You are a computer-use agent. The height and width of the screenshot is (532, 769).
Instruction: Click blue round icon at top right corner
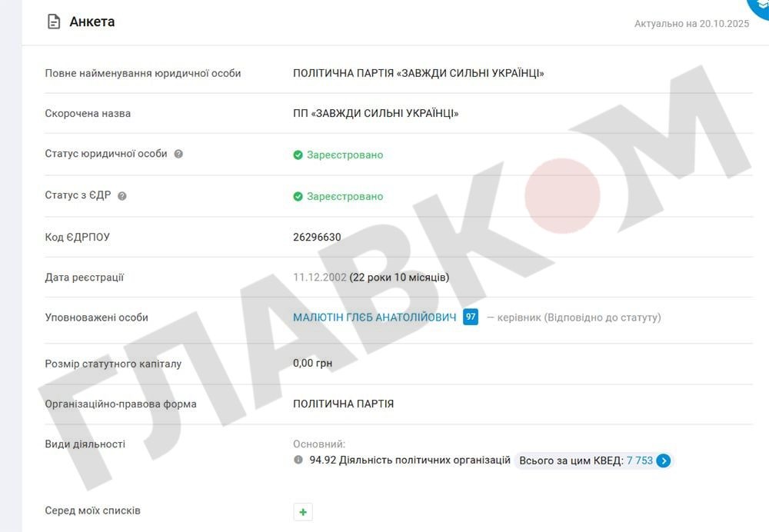759,6
